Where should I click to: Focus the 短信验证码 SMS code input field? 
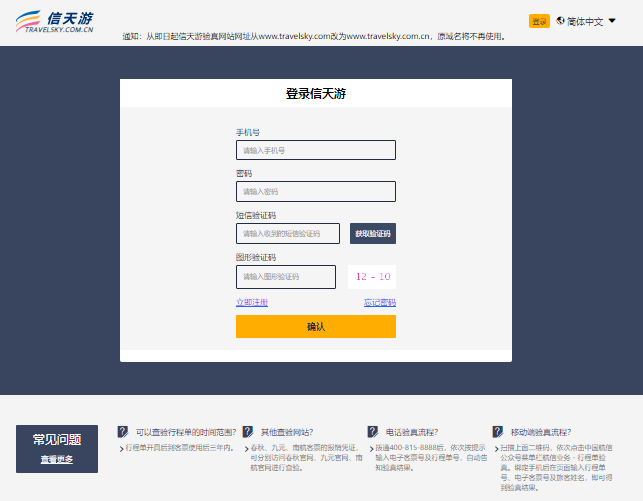click(x=288, y=233)
